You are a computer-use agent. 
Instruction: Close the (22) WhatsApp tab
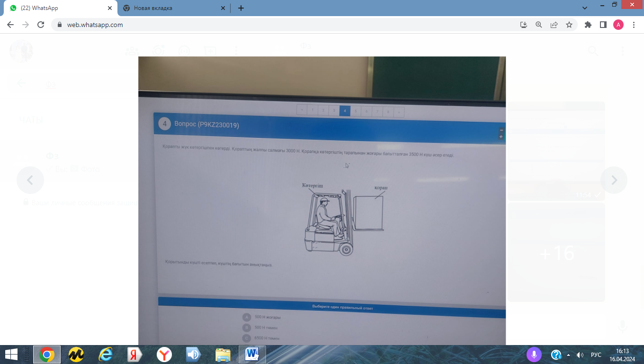point(109,8)
